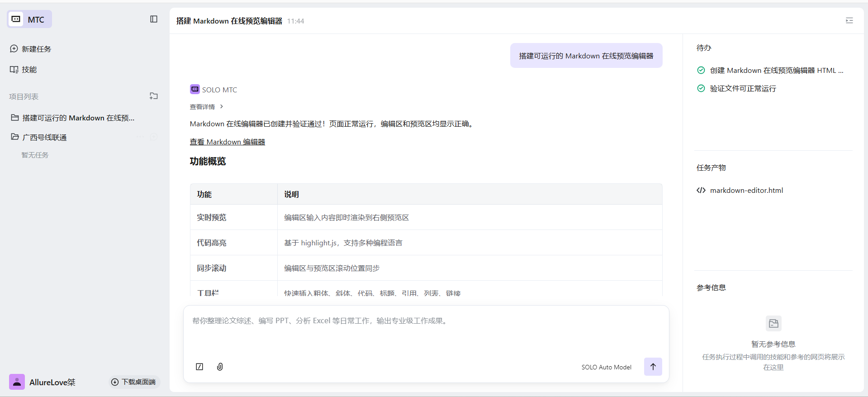
Task: Click the MTC logo button
Action: tap(30, 19)
